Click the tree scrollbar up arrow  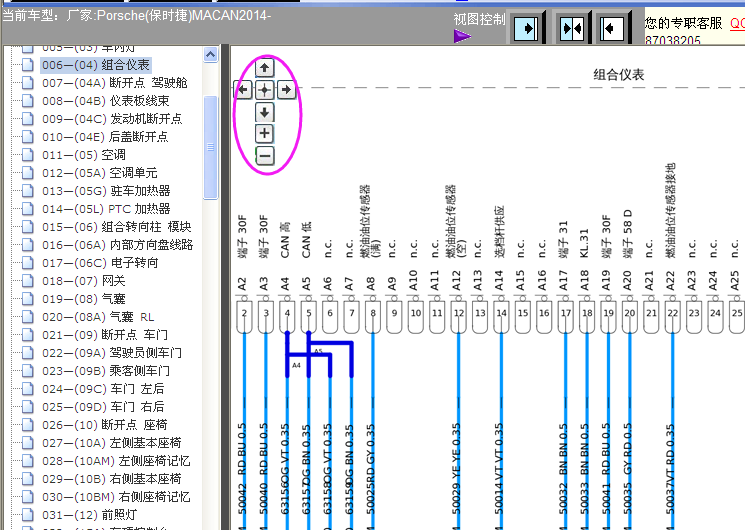[210, 55]
